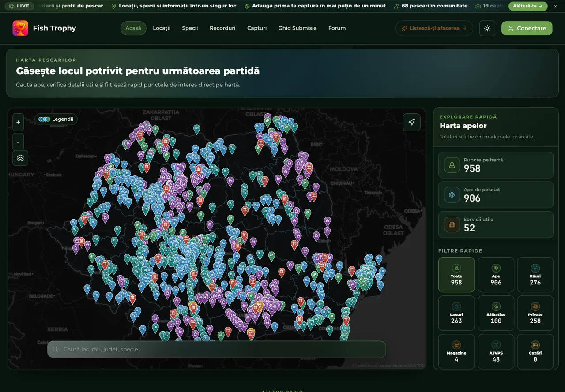This screenshot has width=565, height=392.
Task: Toggle the Ape filter tile
Action: pyautogui.click(x=496, y=275)
